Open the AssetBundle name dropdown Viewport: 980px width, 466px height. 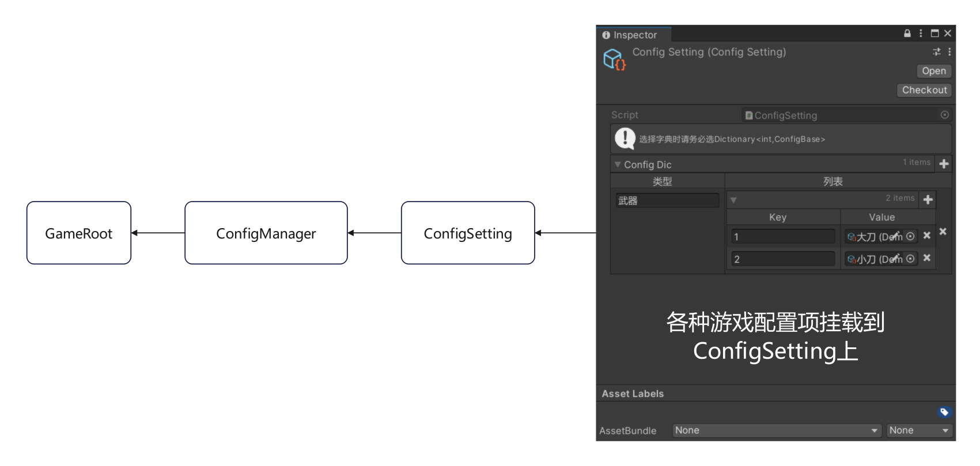pos(776,430)
